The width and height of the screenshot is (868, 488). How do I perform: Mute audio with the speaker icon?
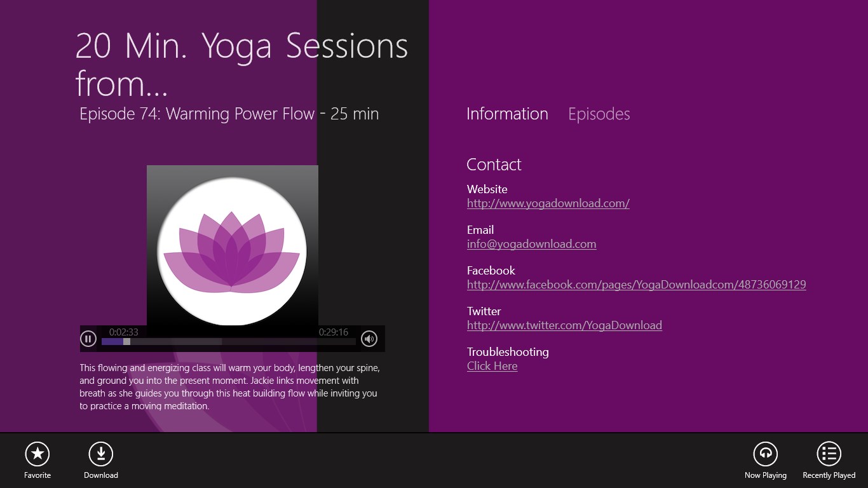[x=369, y=339]
